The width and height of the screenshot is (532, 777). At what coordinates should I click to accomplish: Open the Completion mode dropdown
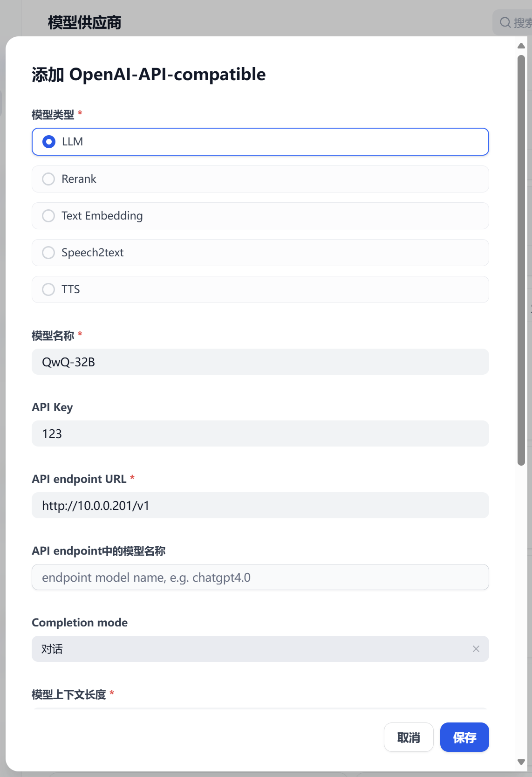[252, 649]
